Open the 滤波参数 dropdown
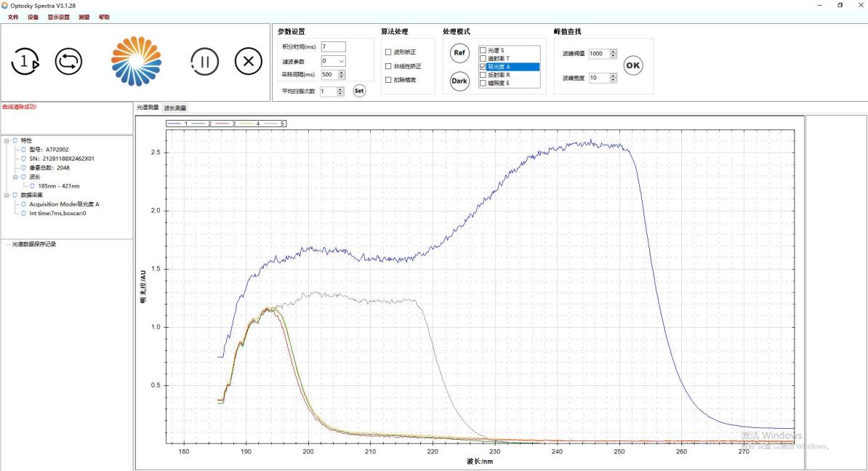 point(341,61)
